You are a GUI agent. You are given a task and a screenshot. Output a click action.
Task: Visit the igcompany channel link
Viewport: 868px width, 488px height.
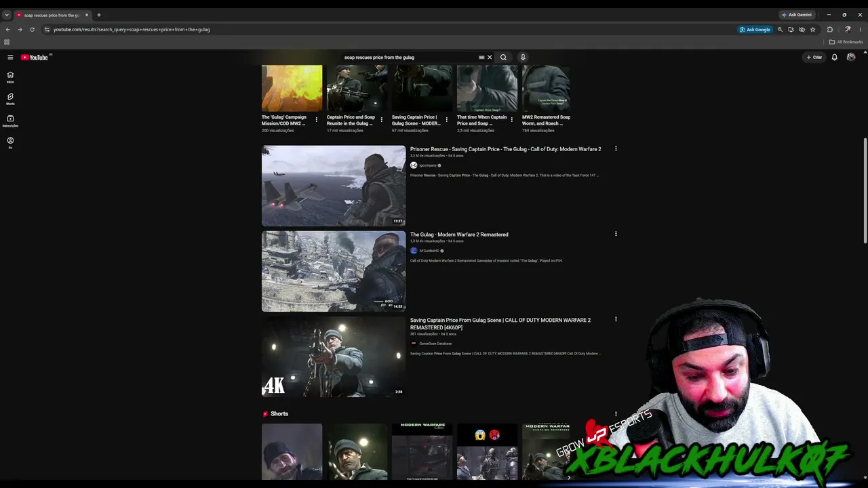428,165
